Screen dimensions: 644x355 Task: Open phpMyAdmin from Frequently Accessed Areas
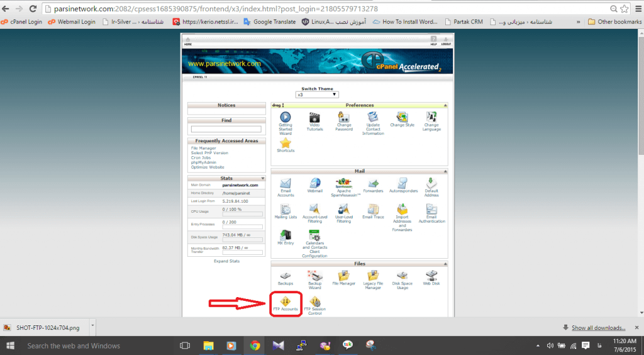pyautogui.click(x=204, y=162)
